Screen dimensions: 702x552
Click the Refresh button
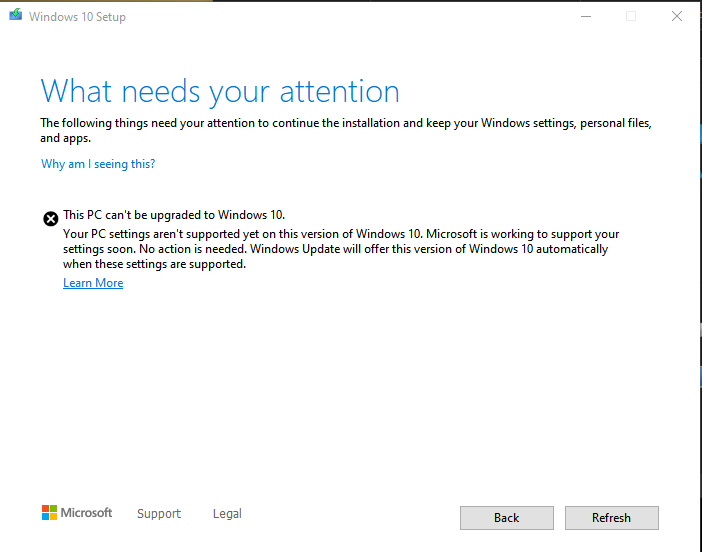pyautogui.click(x=612, y=518)
